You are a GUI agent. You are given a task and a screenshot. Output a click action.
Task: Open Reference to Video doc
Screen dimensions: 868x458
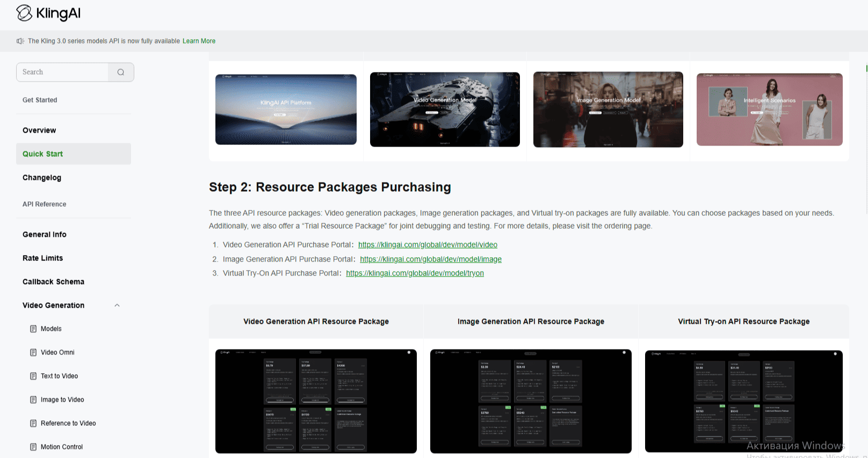pos(68,424)
